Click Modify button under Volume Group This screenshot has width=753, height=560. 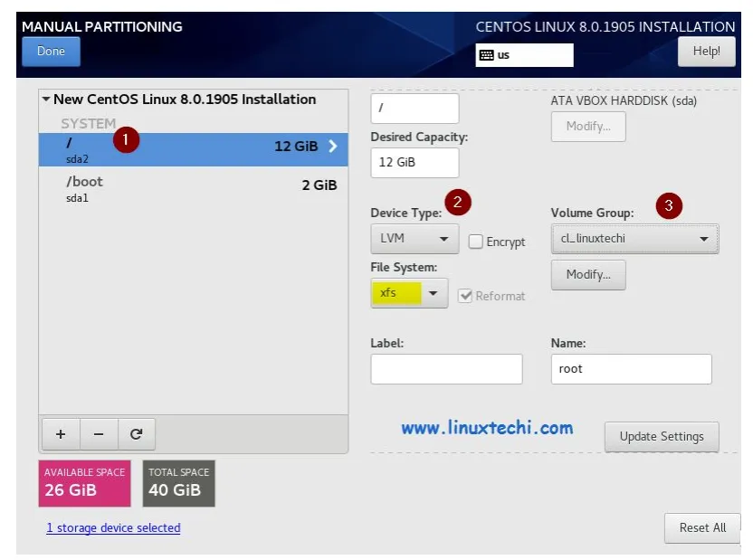click(x=588, y=274)
